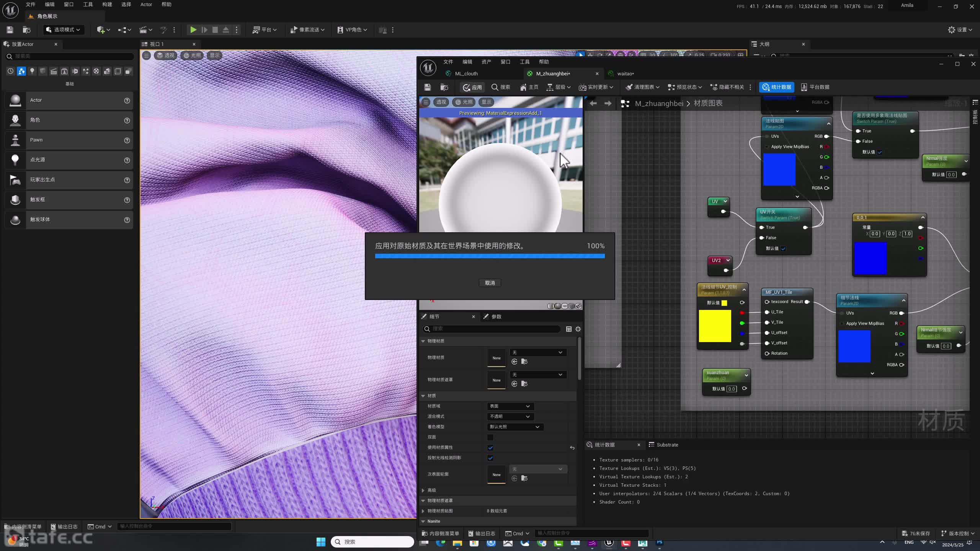Open Unreal Engine icon in Windows taskbar
This screenshot has width=980, height=551.
(609, 543)
